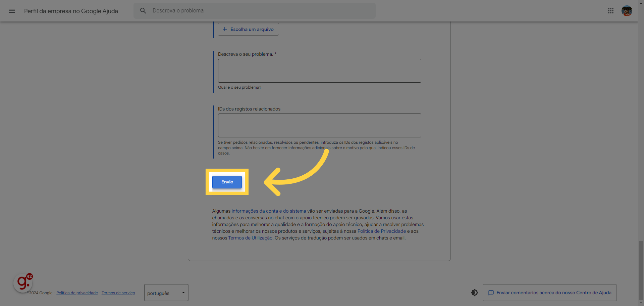Open footer Termos de serviço link

pos(118,293)
